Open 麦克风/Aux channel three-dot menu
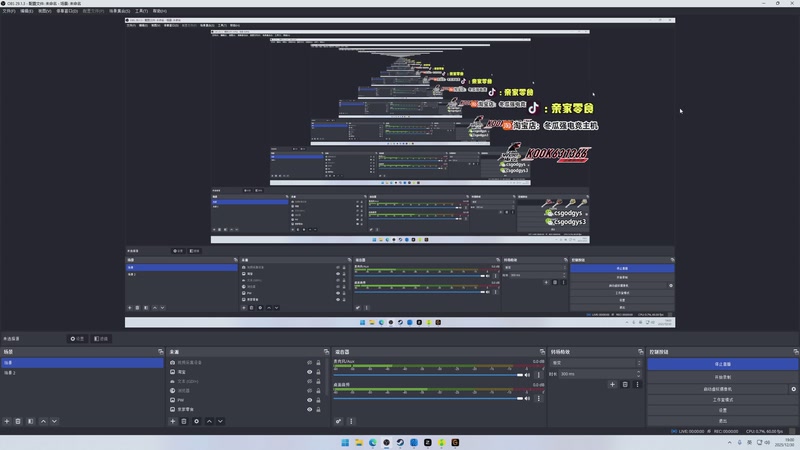 (538, 375)
